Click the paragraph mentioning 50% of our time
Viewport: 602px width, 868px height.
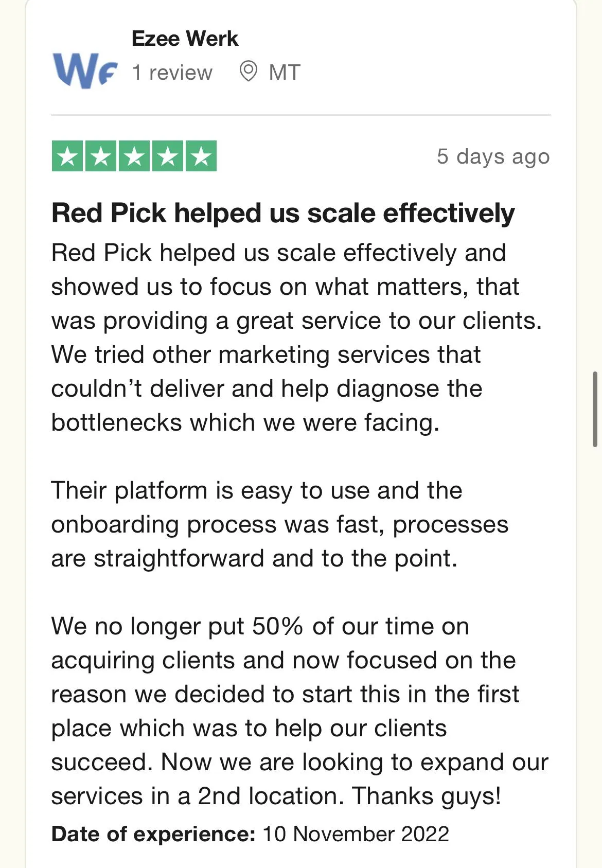[300, 711]
